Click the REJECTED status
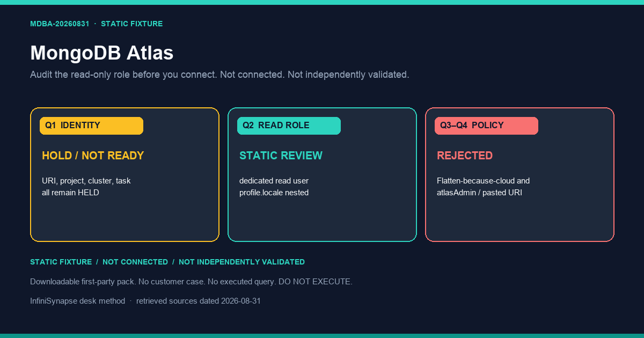 tap(465, 156)
